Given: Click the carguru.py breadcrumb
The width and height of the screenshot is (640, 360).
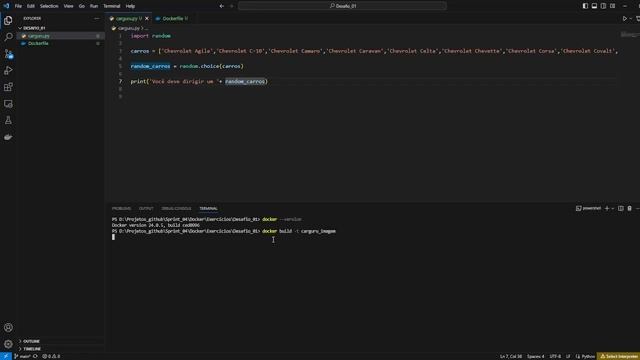Looking at the screenshot, I should click(129, 28).
